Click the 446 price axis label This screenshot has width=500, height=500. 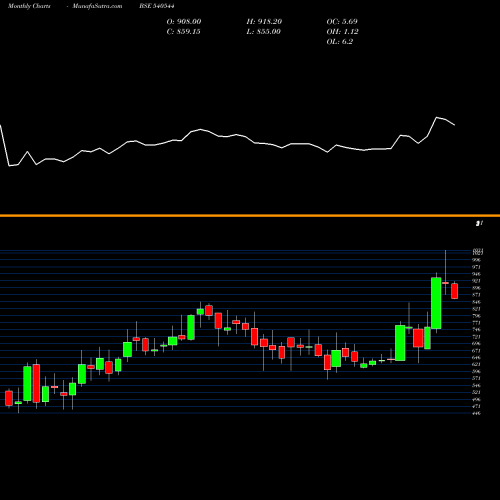point(477,413)
